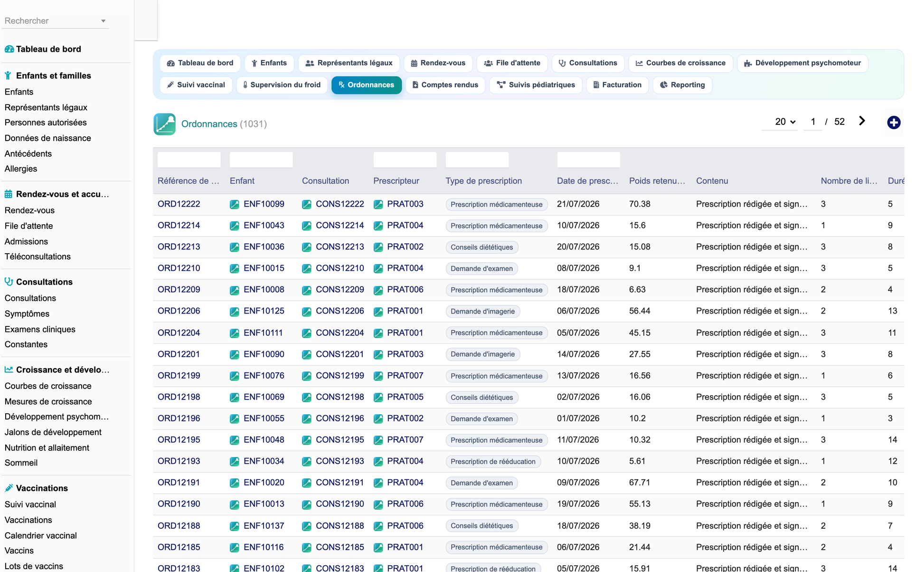The height and width of the screenshot is (572, 924).
Task: Open the Rendez-vous tab
Action: point(438,63)
